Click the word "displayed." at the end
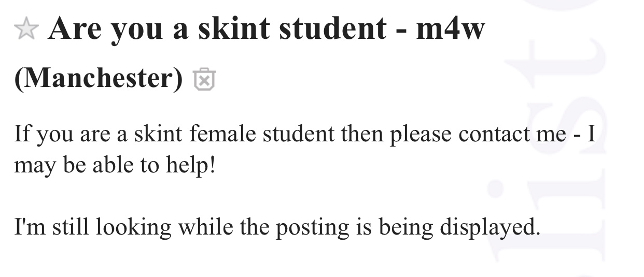Image resolution: width=644 pixels, height=277 pixels. [489, 228]
